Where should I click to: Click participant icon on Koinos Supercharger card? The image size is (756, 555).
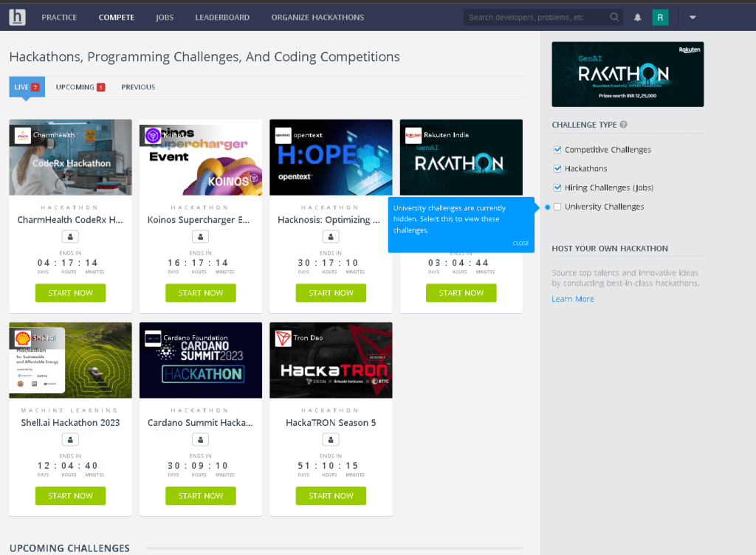coord(201,237)
